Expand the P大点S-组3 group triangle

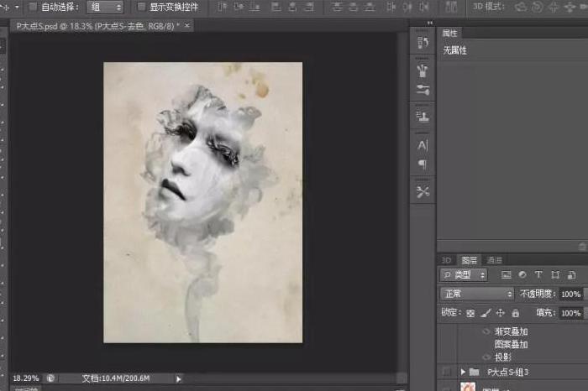[463, 372]
